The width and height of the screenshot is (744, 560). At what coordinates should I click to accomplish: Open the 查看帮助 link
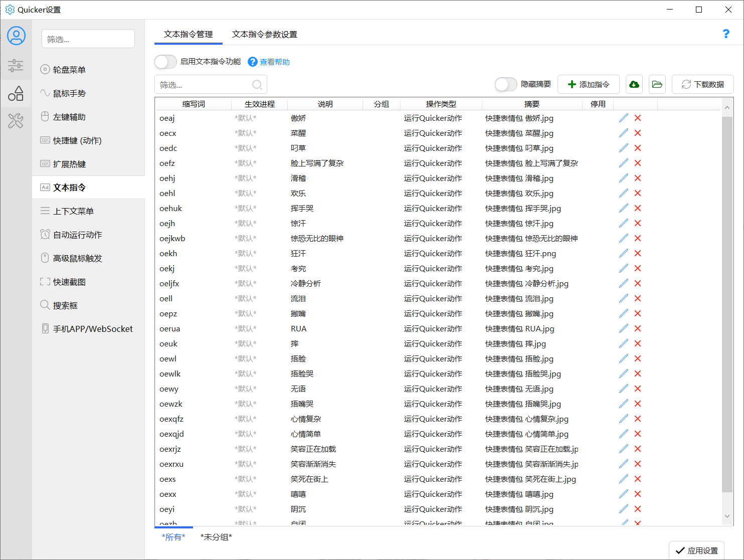tap(275, 62)
